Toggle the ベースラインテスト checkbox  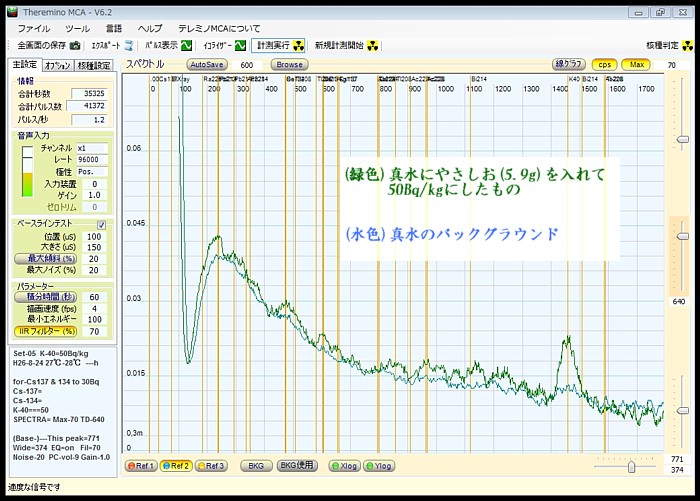pos(101,225)
